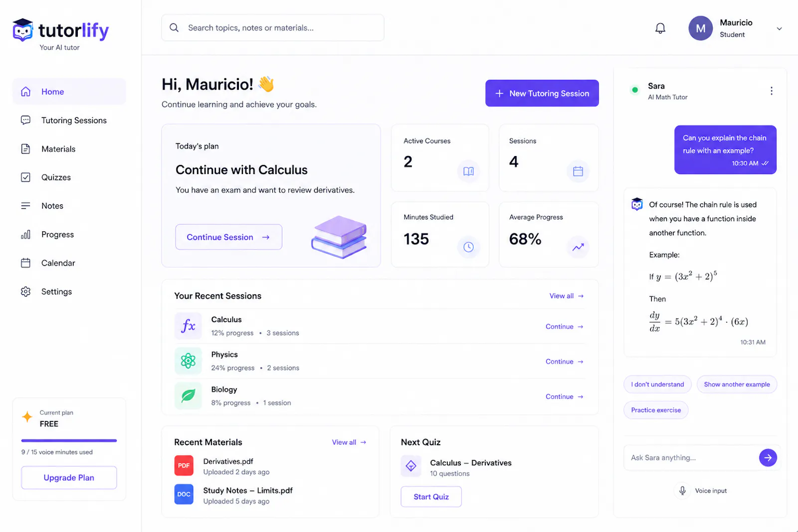Screen dimensions: 798x532
Task: Open Quizzes menu item
Action: click(69, 177)
